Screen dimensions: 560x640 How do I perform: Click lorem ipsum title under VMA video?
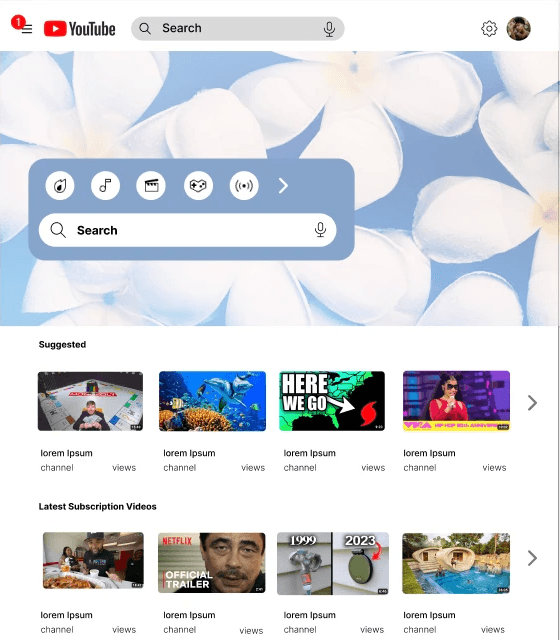429,453
